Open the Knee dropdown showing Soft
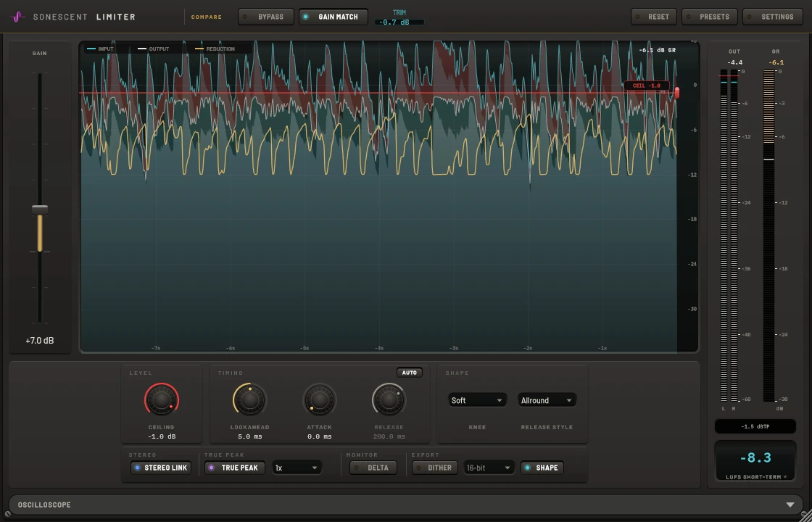This screenshot has width=812, height=522. [477, 400]
